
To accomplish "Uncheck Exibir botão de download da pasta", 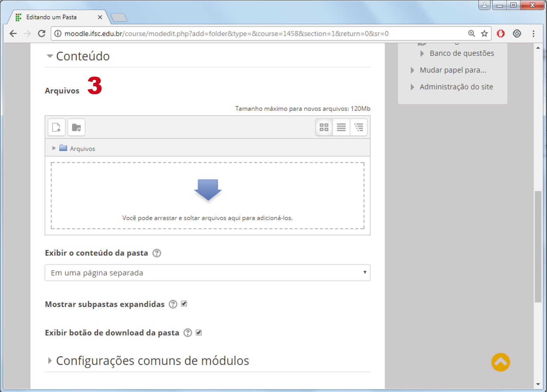I will pyautogui.click(x=199, y=333).
